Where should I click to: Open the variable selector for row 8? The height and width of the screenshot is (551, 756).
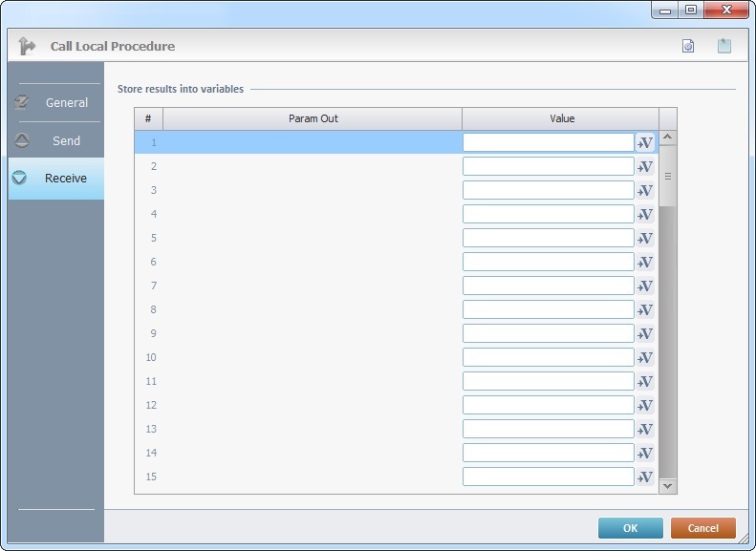(645, 310)
